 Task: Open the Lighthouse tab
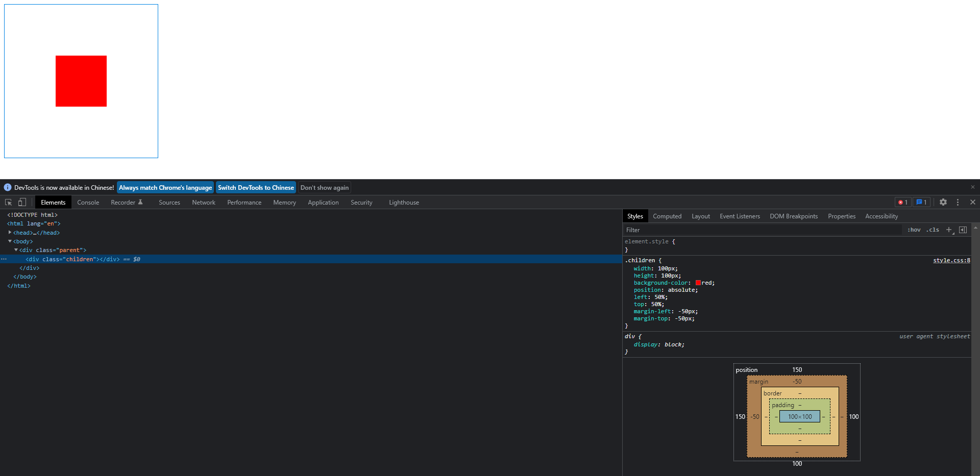coord(404,203)
